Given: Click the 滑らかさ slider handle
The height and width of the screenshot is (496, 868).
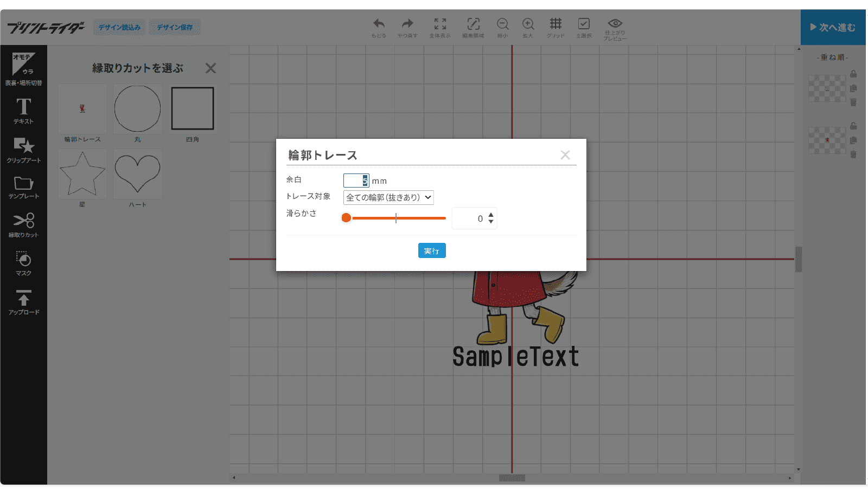Looking at the screenshot, I should 346,218.
